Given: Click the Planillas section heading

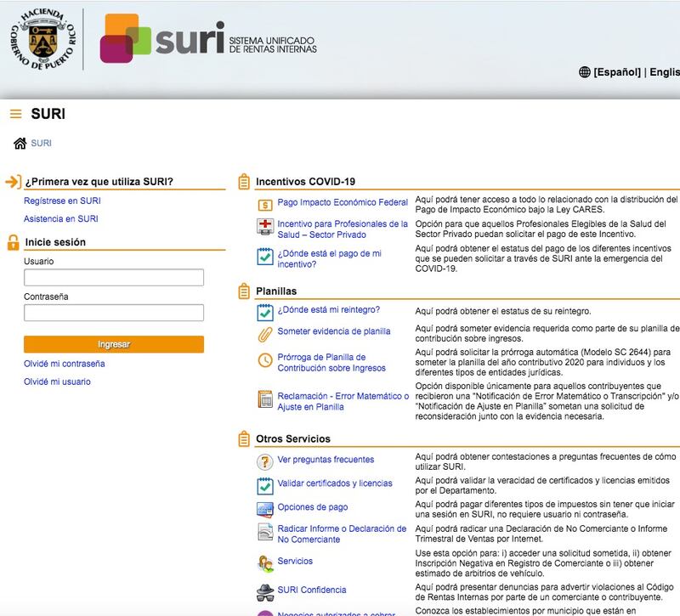Looking at the screenshot, I should coord(276,291).
